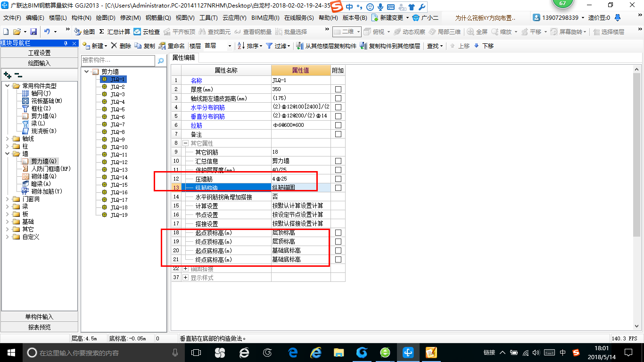The image size is (644, 362).
Task: Select component JLQ-12 in list
Action: pyautogui.click(x=119, y=162)
